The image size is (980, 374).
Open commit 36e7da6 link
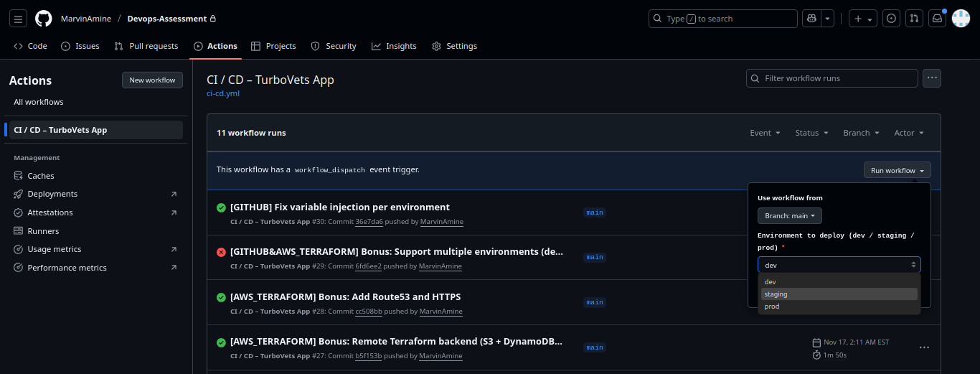click(x=369, y=222)
